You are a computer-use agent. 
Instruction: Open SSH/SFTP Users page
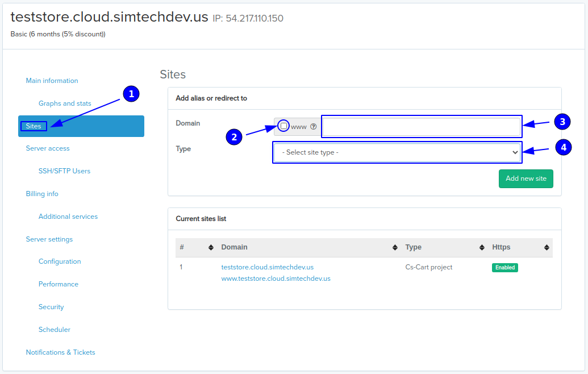pyautogui.click(x=65, y=171)
